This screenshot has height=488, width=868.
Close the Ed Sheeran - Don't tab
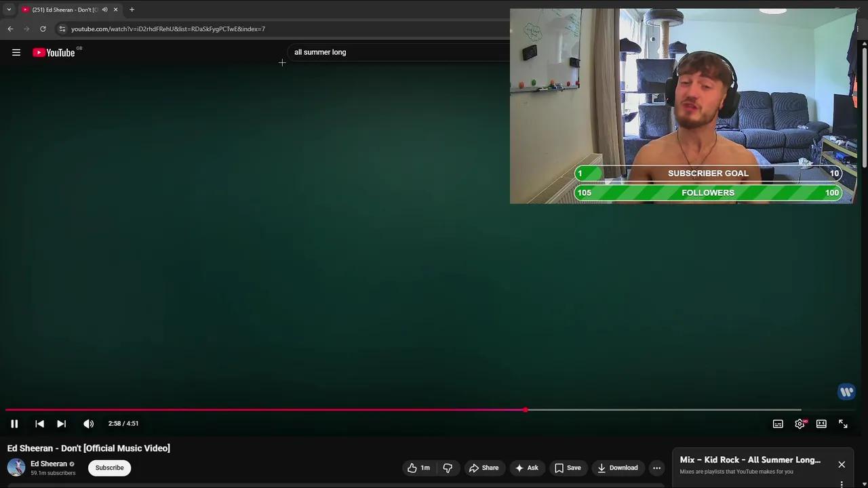[x=115, y=9]
